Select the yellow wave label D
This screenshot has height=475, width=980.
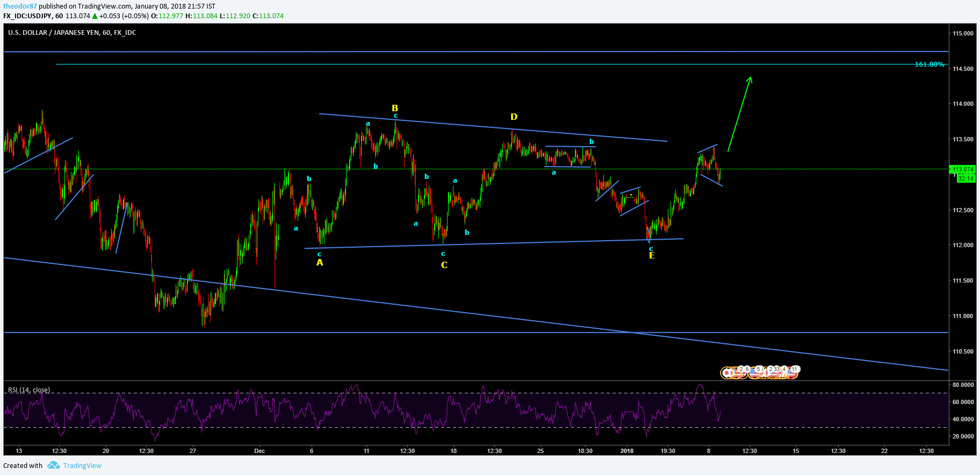coord(514,117)
